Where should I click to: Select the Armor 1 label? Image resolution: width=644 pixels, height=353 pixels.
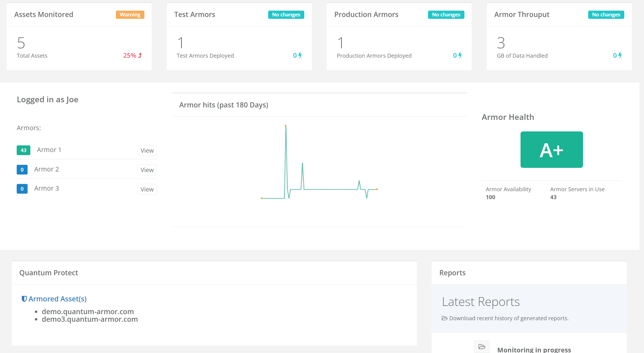coord(49,150)
